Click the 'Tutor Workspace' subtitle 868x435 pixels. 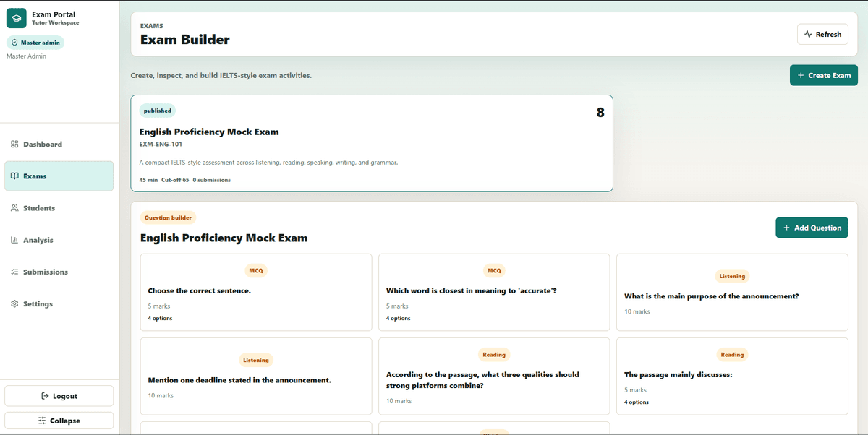56,23
